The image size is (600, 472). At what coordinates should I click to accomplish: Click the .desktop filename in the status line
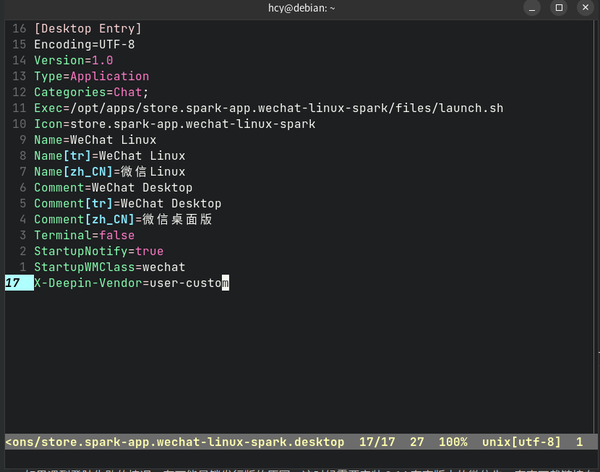[175, 441]
